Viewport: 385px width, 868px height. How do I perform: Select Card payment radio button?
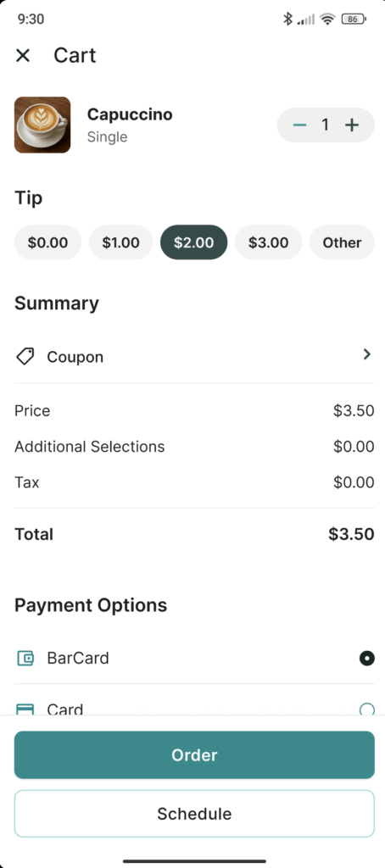366,709
